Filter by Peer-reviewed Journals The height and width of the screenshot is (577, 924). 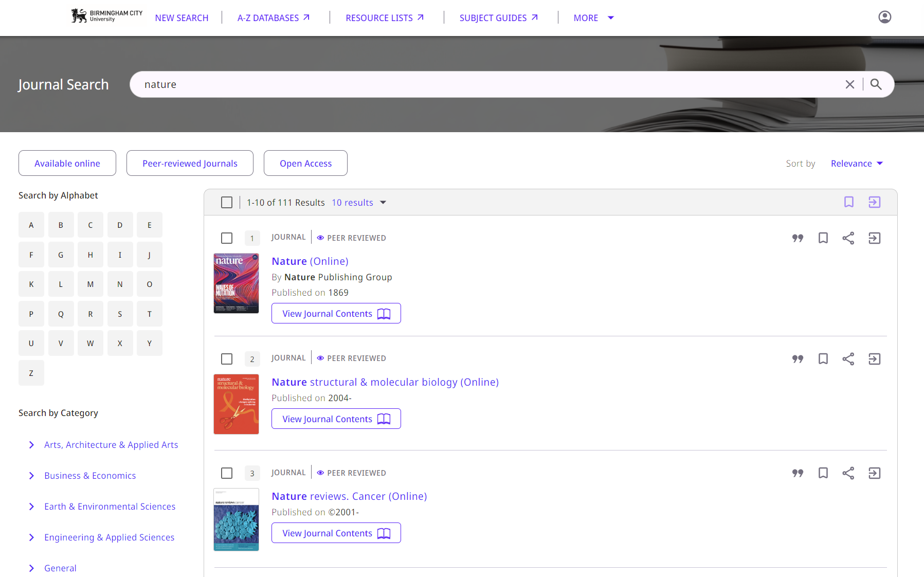tap(190, 164)
